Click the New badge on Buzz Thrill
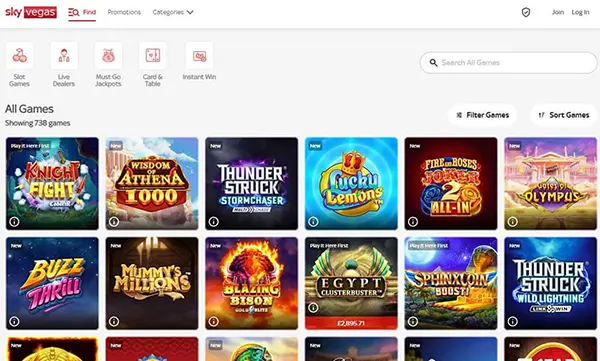Viewport: 600px width, 361px height. pos(16,246)
